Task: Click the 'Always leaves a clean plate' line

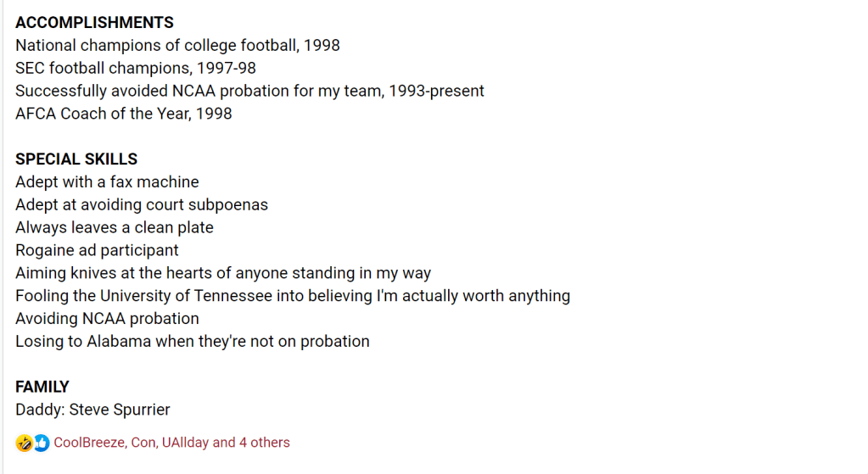Action: coord(115,228)
